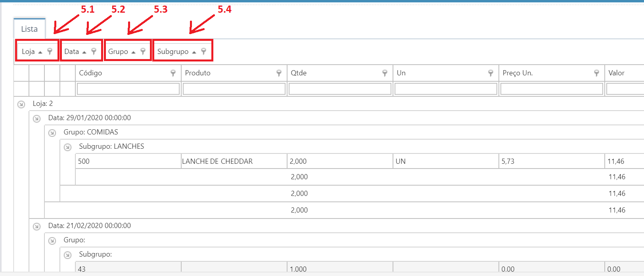Click the Preço Un. filter input field
644x276 pixels.
click(x=552, y=89)
